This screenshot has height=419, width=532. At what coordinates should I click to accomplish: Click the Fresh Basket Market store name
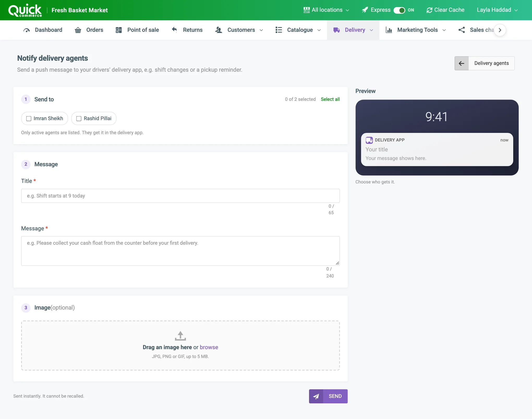tap(80, 10)
